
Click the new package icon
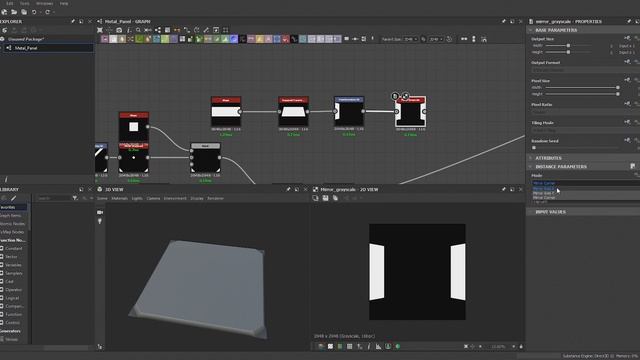(x=4, y=12)
